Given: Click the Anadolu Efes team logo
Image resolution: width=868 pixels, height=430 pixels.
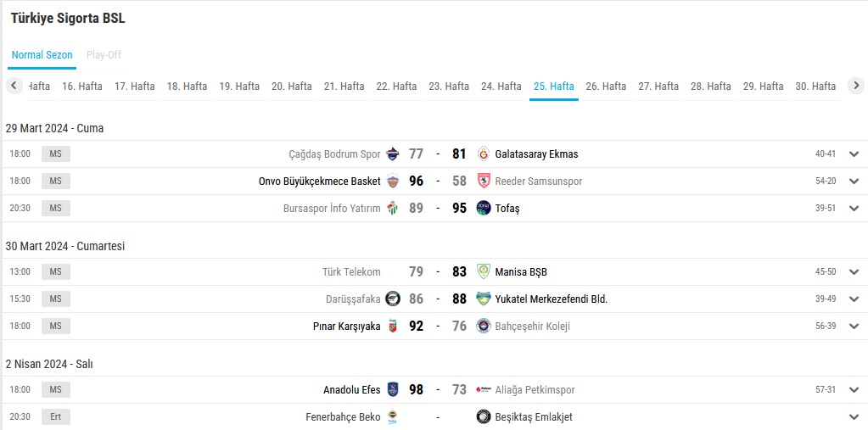Looking at the screenshot, I should click(x=392, y=390).
